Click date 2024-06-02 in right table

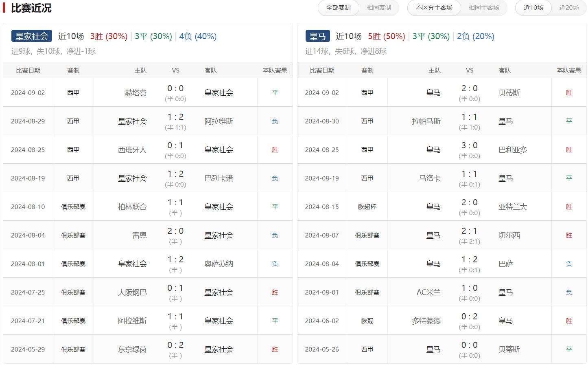click(322, 321)
